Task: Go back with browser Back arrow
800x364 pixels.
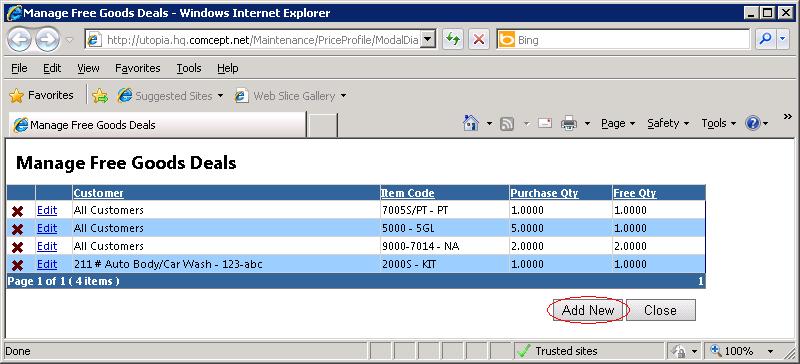Action: pos(19,40)
